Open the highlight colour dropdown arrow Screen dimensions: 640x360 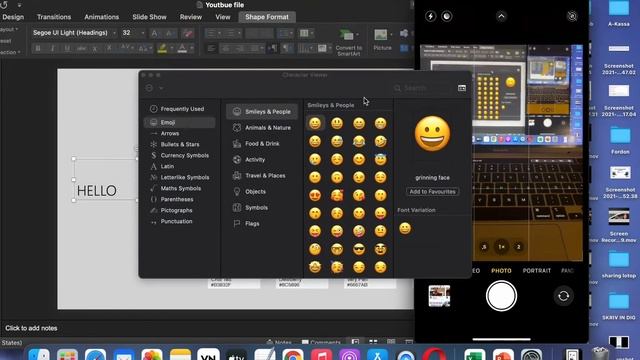(x=171, y=49)
